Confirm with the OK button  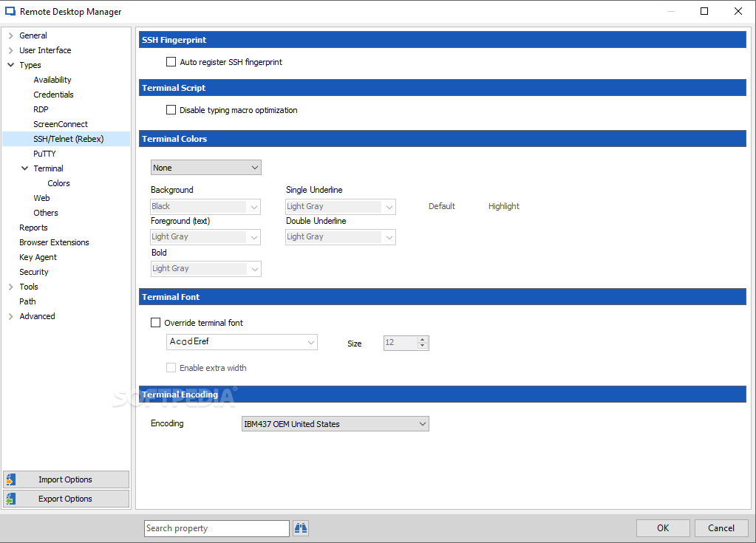click(x=663, y=528)
